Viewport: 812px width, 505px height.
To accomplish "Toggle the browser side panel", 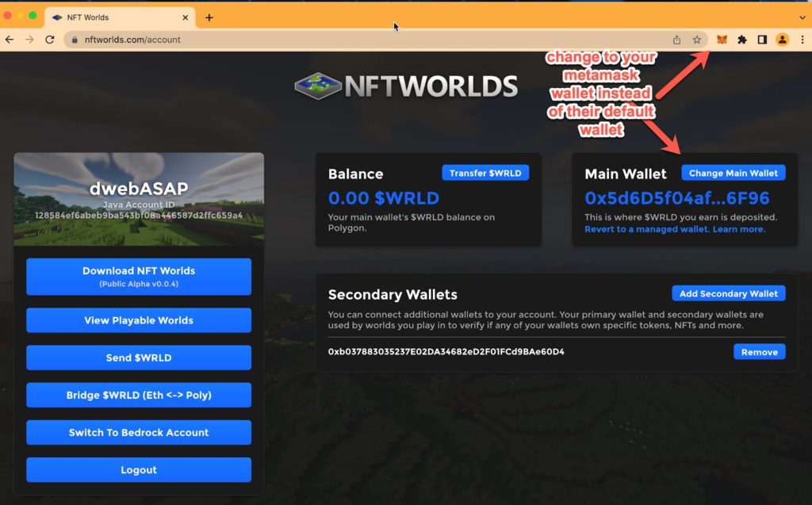I will click(762, 40).
